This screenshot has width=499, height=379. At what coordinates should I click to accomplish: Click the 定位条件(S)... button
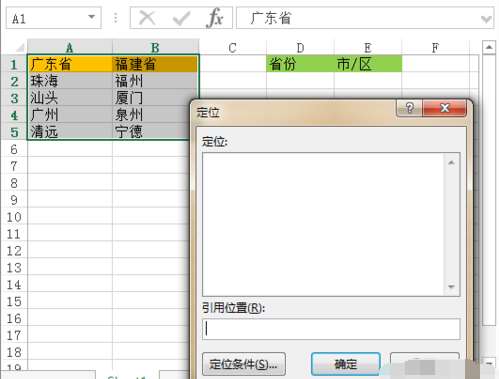tap(244, 364)
